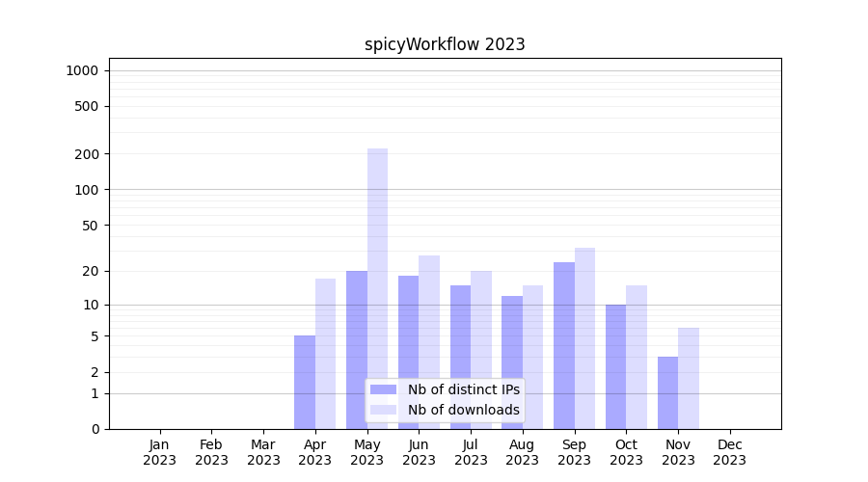Click the Dec 2023 x-axis label
Viewport: 868px width, 482px height.
(x=729, y=452)
